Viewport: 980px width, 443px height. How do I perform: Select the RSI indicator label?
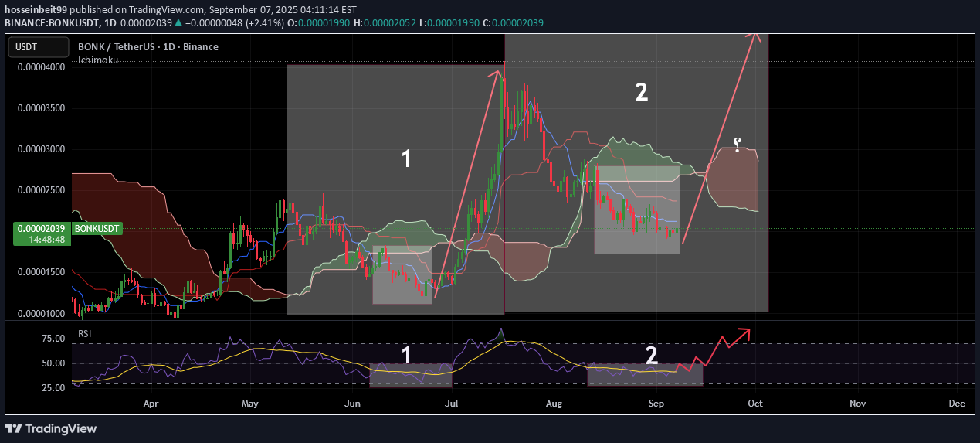(84, 333)
